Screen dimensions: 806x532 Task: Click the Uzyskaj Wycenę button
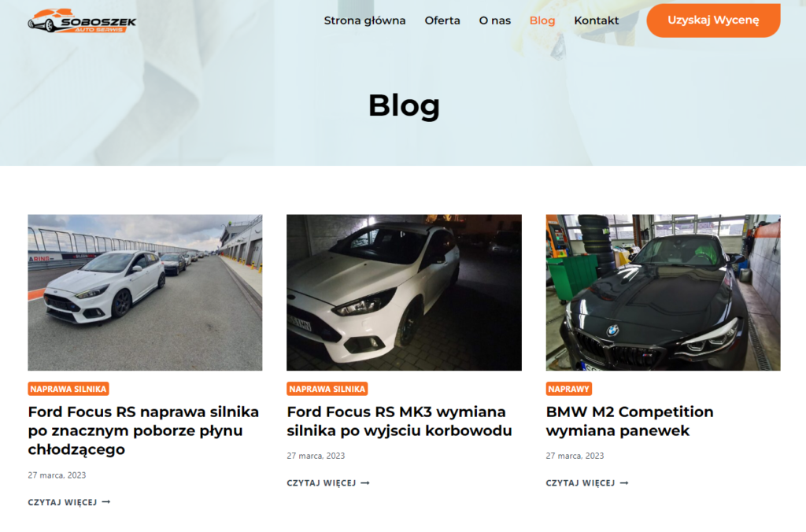coord(713,20)
